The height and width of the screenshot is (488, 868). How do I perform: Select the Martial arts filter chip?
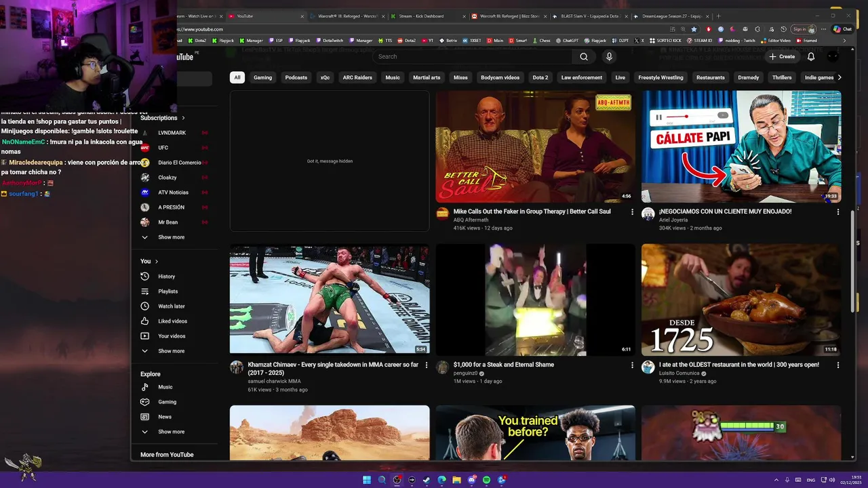(427, 77)
